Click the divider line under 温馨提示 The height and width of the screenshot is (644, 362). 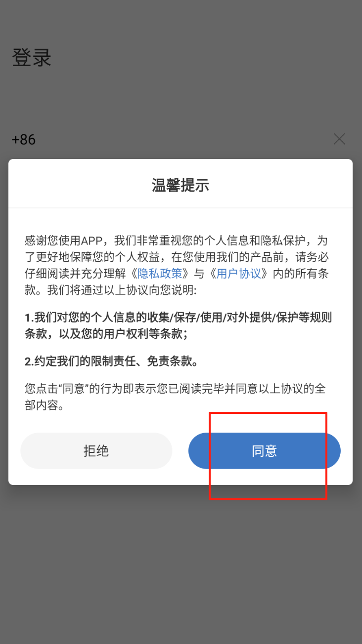tap(181, 208)
